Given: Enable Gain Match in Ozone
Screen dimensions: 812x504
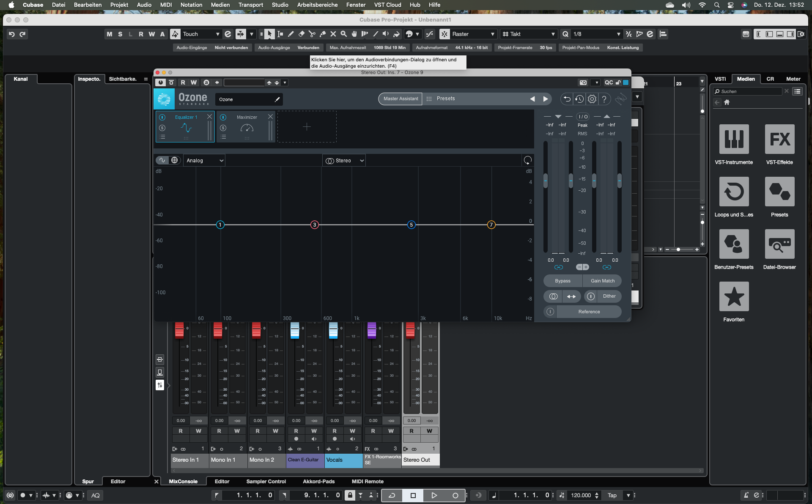Looking at the screenshot, I should point(602,281).
